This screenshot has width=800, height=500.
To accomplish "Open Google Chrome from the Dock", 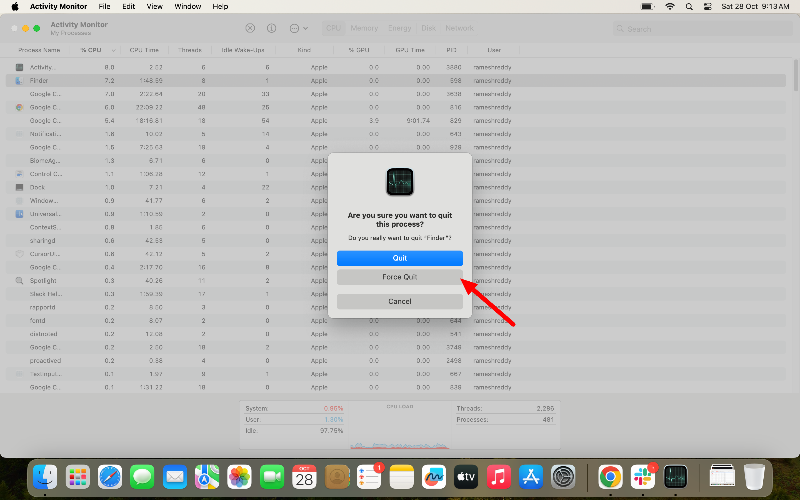I will pos(610,478).
